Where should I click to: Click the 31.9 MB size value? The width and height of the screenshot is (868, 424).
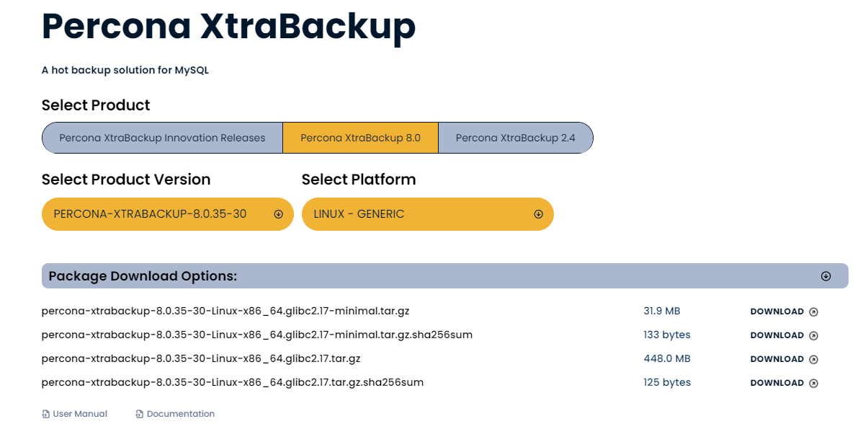[662, 312]
